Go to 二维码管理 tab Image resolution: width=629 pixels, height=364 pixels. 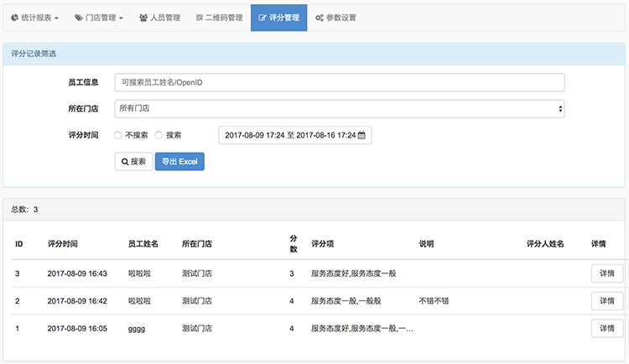tap(220, 18)
